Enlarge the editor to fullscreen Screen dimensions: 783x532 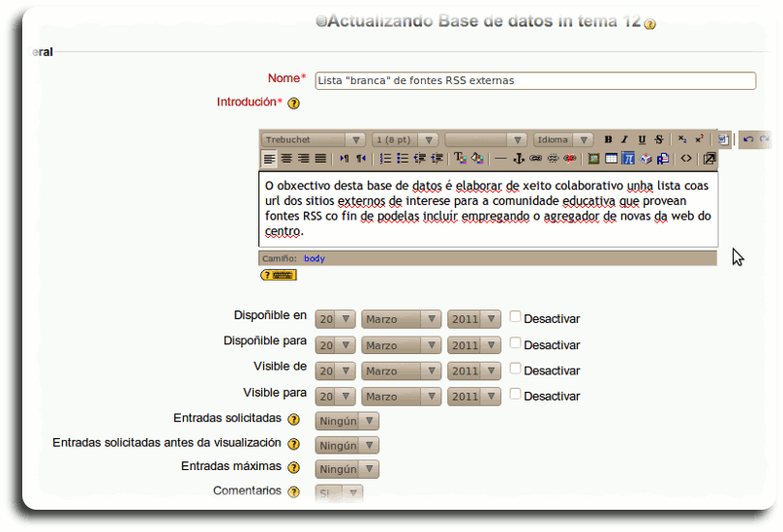pyautogui.click(x=709, y=159)
